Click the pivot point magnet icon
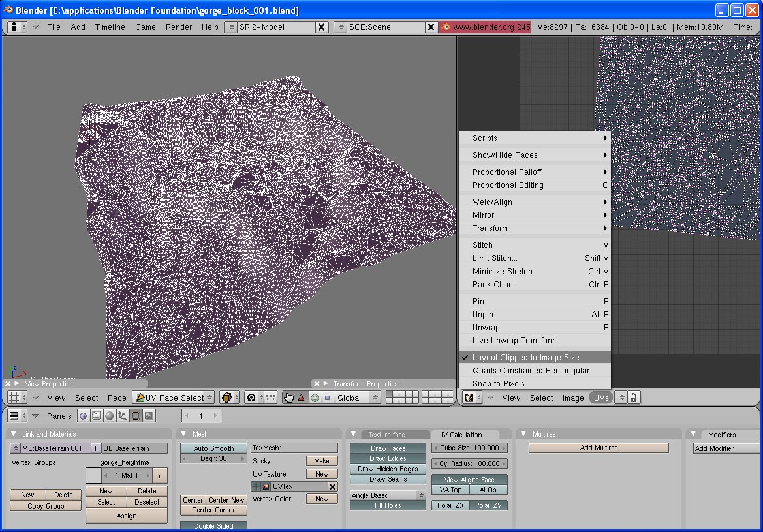Image resolution: width=763 pixels, height=532 pixels. (x=251, y=398)
